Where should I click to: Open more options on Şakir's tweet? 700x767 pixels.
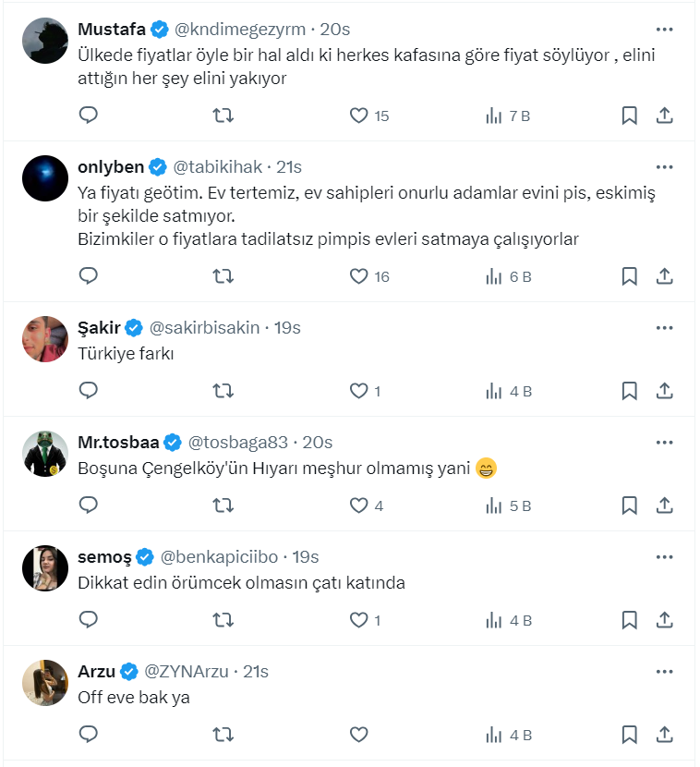(x=664, y=328)
